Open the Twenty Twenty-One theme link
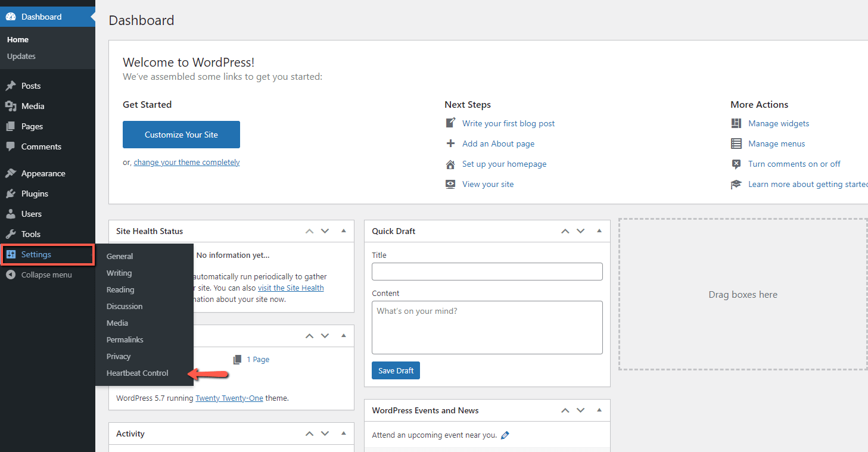Screen dimensions: 868x452 (x=229, y=398)
